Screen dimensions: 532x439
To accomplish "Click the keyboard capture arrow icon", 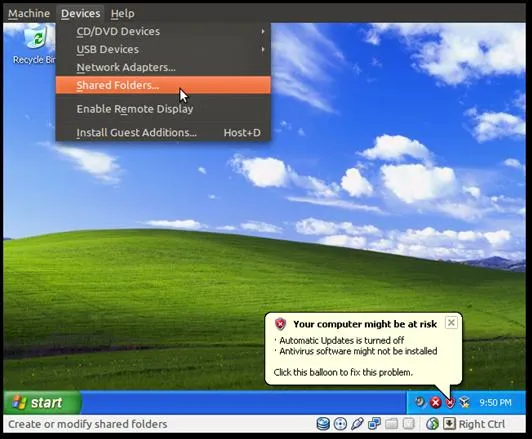I will point(449,424).
